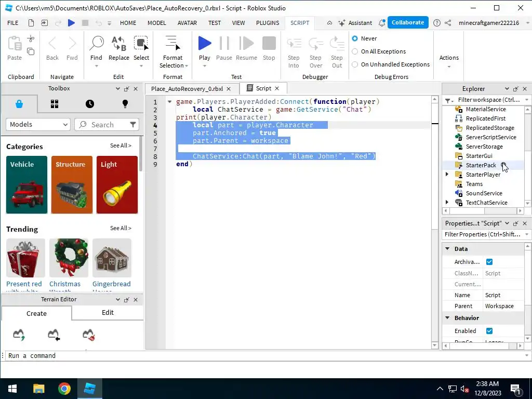The image size is (532, 399).
Task: Select the terrain Import tool icon
Action: (54, 335)
